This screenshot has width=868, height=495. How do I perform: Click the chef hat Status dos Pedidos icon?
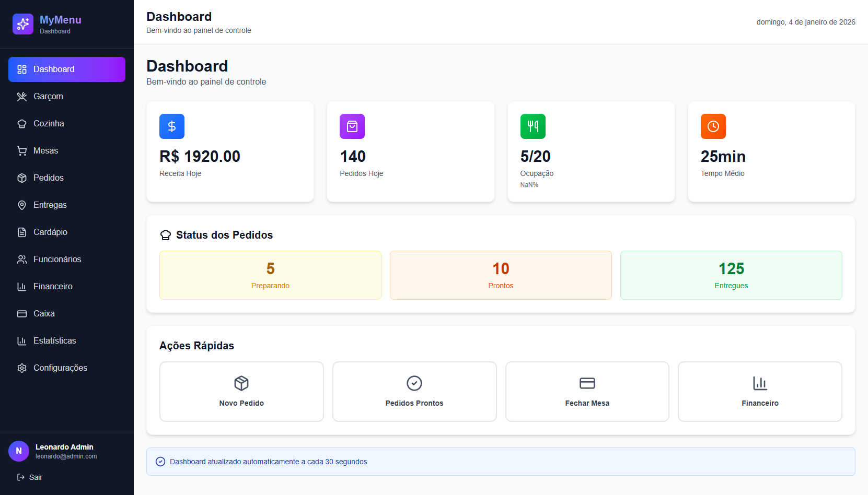(x=166, y=235)
